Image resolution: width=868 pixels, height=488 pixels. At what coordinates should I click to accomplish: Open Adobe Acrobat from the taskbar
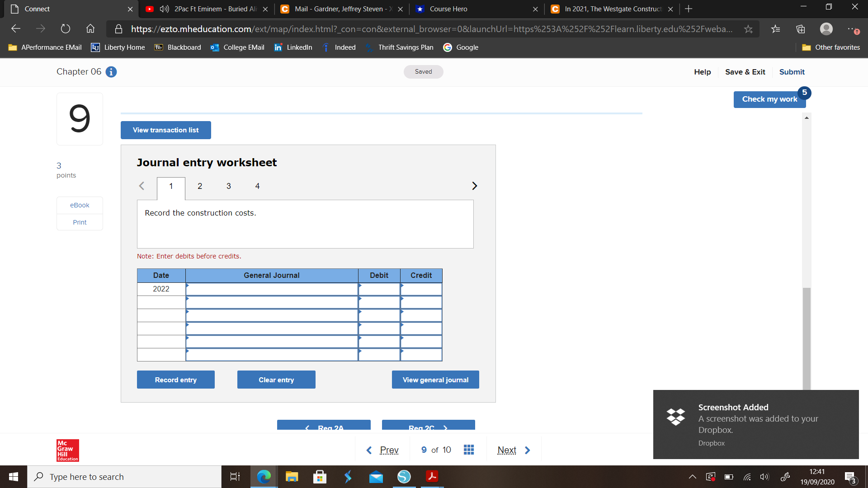click(x=432, y=476)
